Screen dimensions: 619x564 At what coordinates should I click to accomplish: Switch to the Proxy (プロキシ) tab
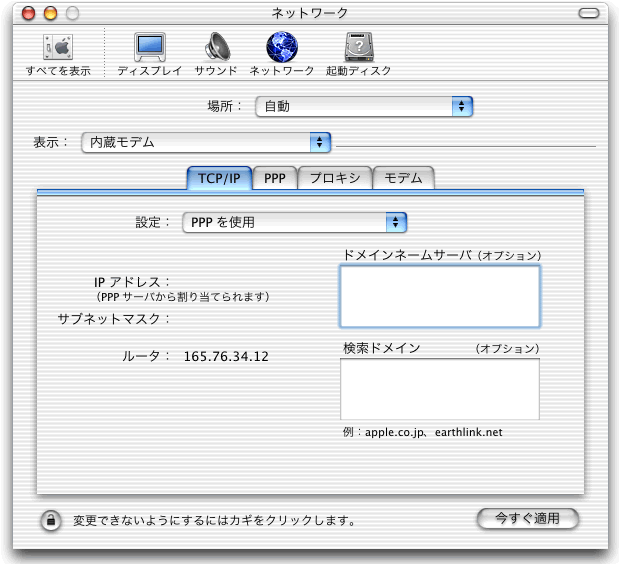pyautogui.click(x=335, y=178)
